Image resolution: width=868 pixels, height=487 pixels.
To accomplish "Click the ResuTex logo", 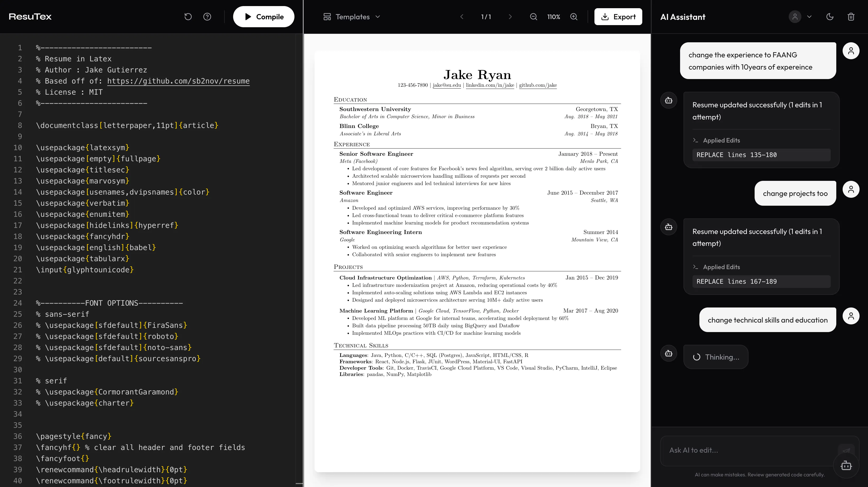I will [30, 16].
